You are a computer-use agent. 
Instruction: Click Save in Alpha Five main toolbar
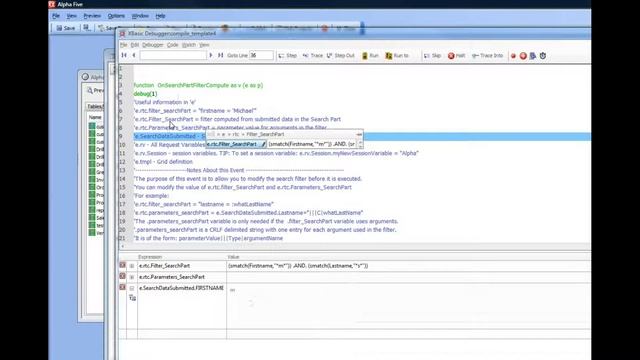pos(66,28)
